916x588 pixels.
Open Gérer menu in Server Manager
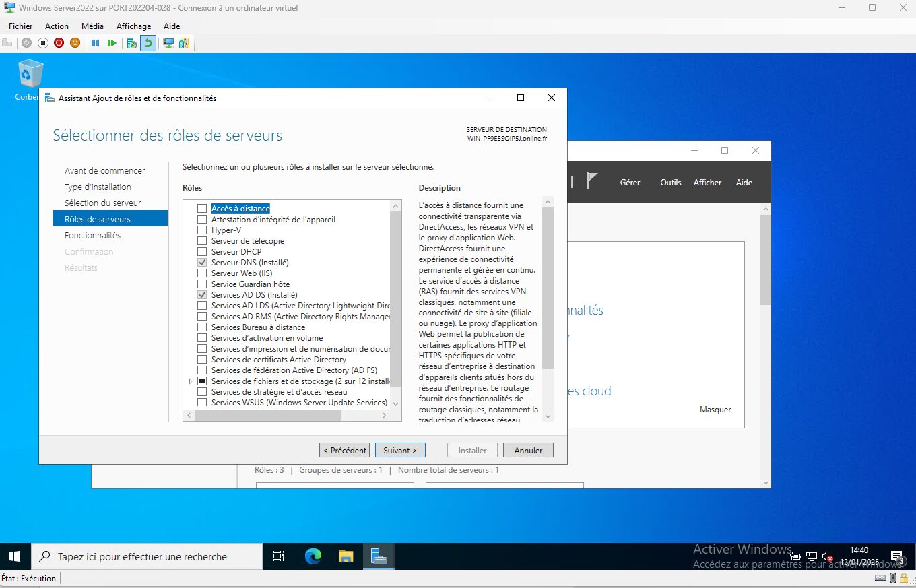pos(630,183)
